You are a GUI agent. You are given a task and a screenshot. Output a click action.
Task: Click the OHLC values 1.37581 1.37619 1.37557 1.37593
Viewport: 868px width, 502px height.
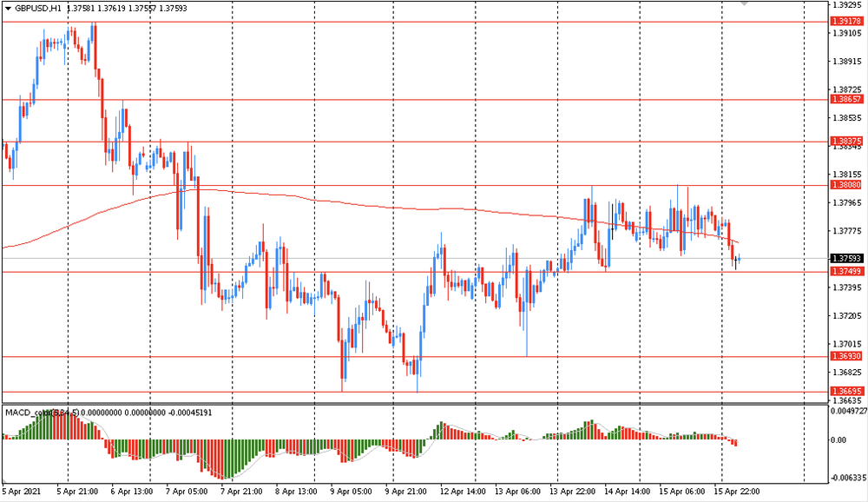(127, 9)
